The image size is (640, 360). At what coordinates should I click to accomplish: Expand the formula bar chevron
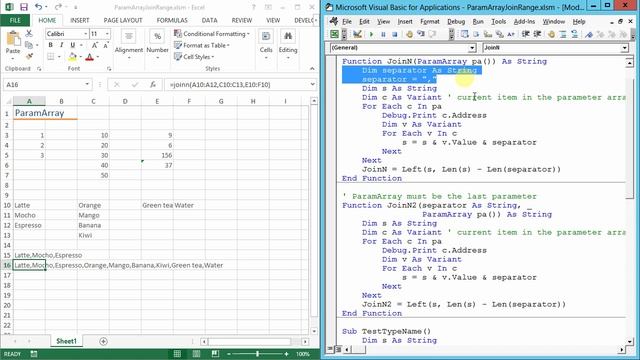312,84
